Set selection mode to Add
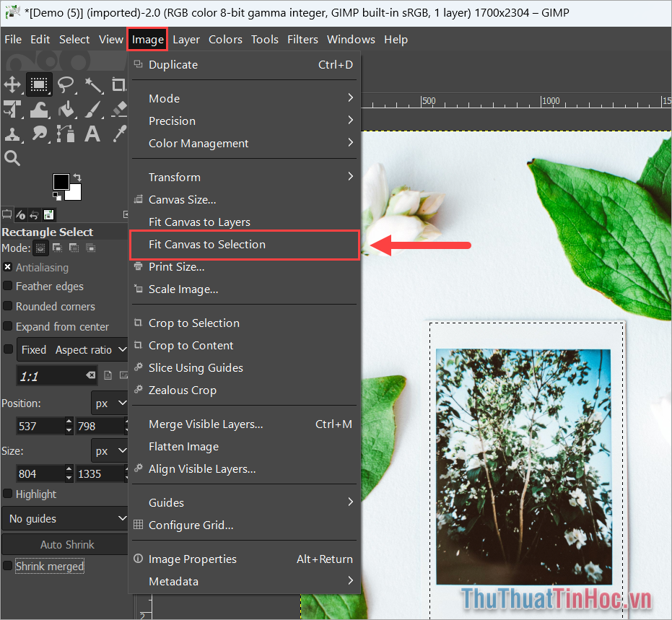 (57, 248)
